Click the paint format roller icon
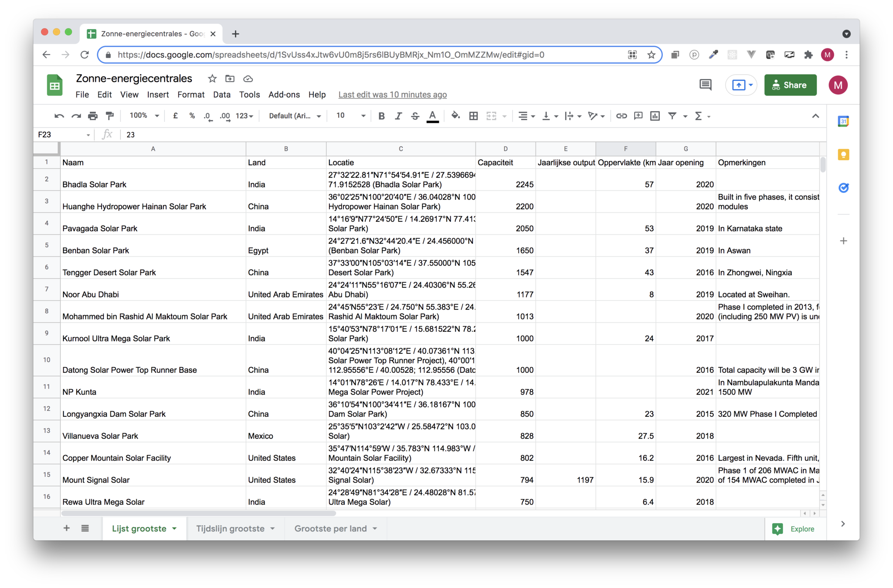This screenshot has height=588, width=893. click(110, 116)
